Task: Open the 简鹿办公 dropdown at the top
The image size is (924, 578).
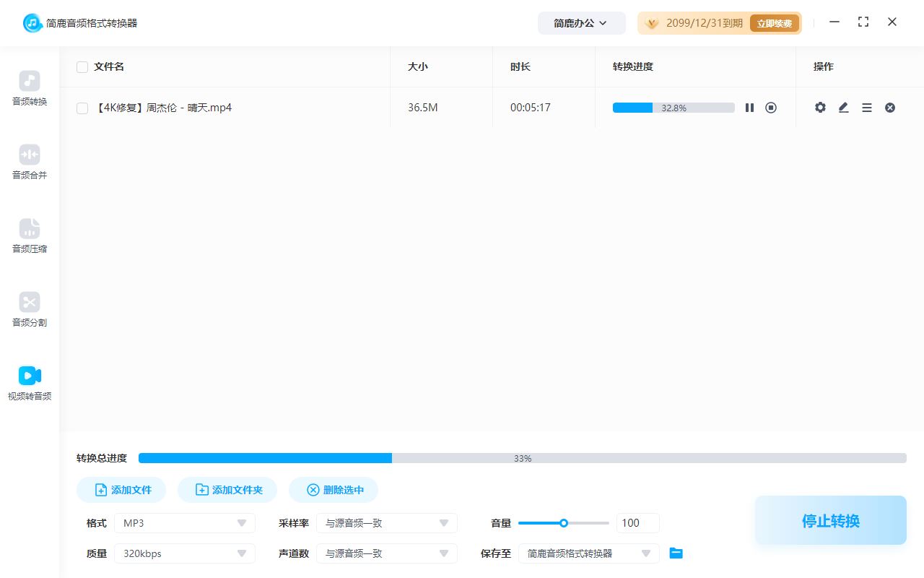Action: tap(581, 22)
